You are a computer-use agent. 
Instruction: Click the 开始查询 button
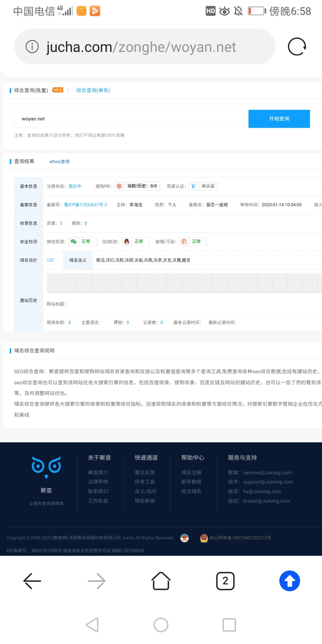pyautogui.click(x=279, y=119)
